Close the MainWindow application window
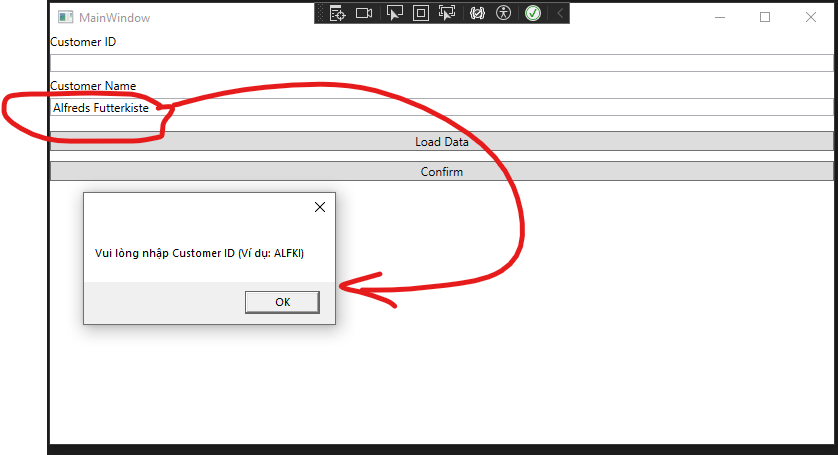The height and width of the screenshot is (455, 838). 811,17
